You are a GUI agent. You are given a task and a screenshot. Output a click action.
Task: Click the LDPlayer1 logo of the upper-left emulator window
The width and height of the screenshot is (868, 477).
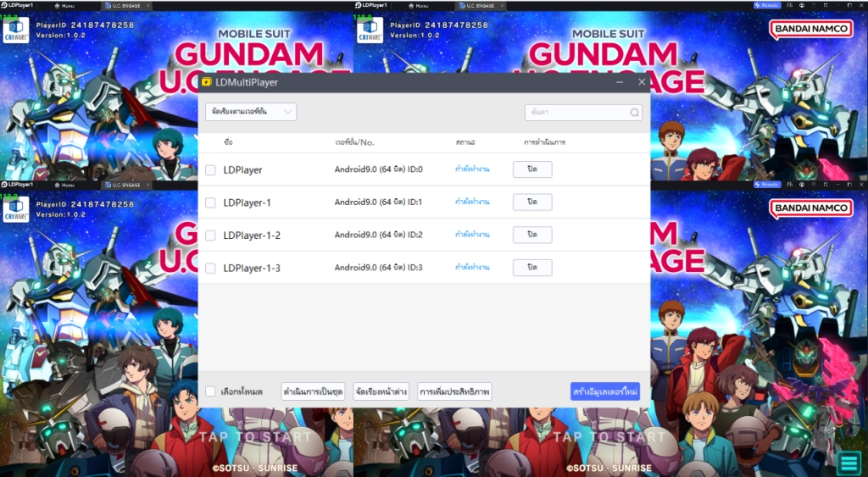click(x=17, y=5)
